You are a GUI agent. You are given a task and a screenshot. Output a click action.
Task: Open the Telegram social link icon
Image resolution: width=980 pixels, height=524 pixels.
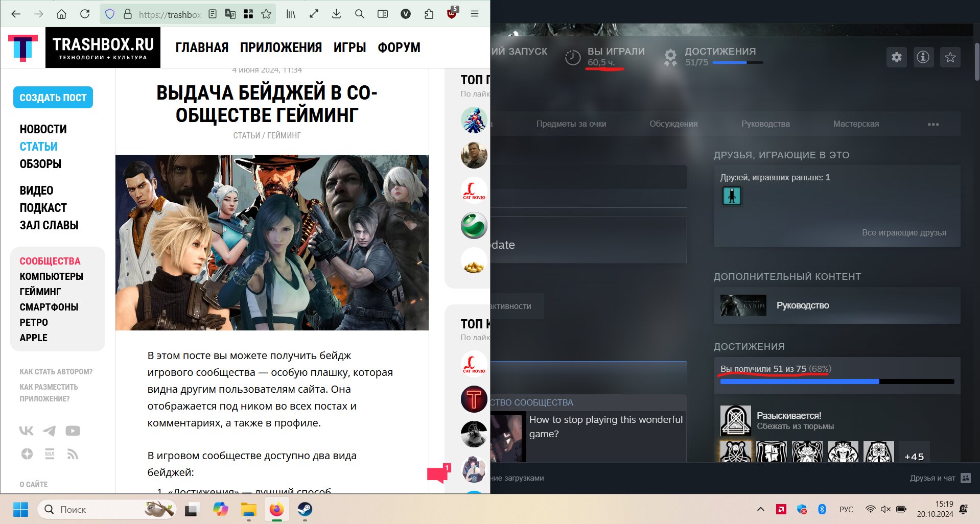point(50,431)
